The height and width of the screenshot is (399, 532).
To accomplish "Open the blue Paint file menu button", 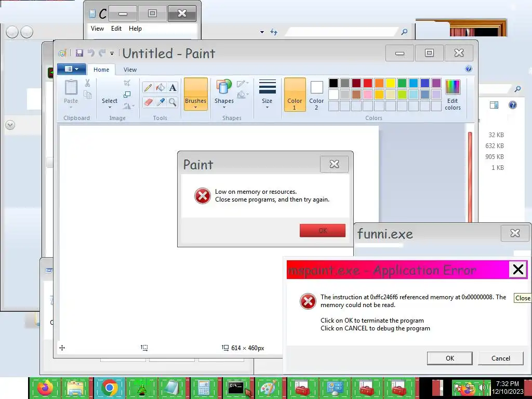I will [x=71, y=69].
